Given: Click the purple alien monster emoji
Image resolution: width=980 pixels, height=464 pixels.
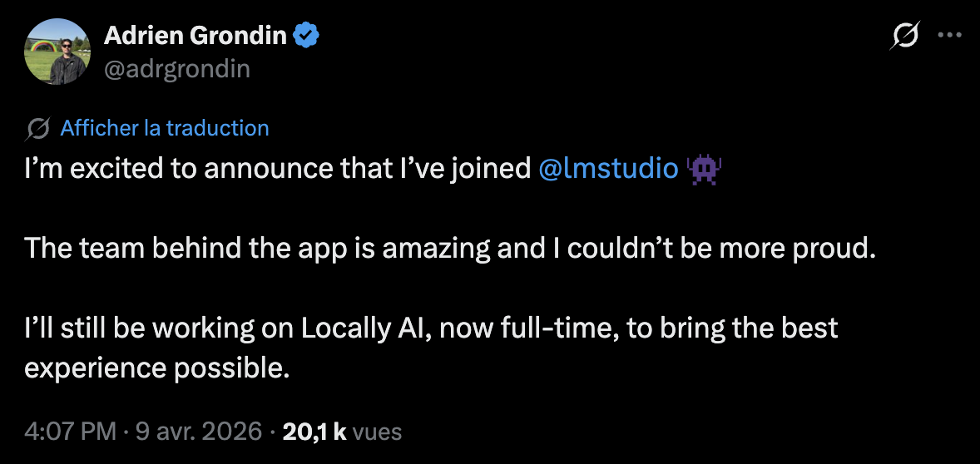Looking at the screenshot, I should pos(703,169).
